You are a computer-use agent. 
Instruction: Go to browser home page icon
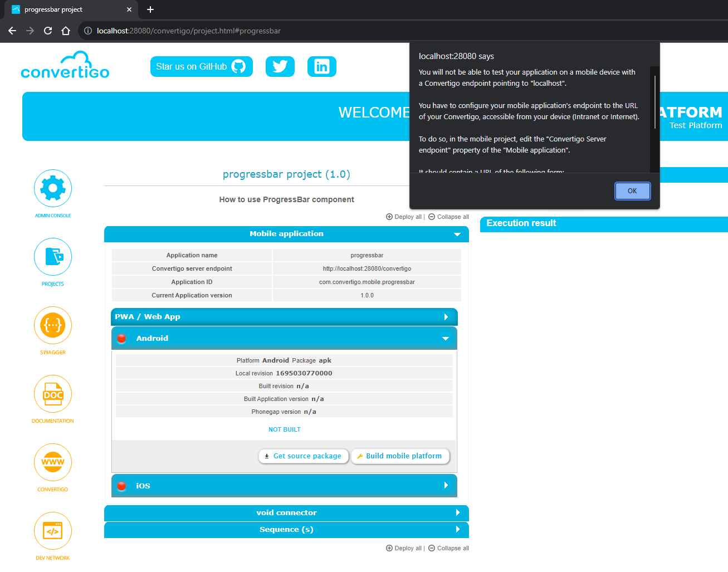pyautogui.click(x=66, y=31)
